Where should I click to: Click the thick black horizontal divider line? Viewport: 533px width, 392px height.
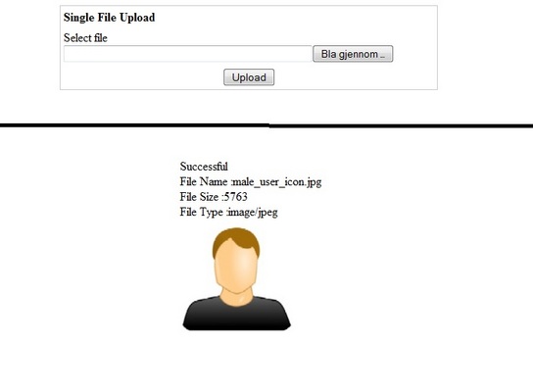(x=266, y=125)
